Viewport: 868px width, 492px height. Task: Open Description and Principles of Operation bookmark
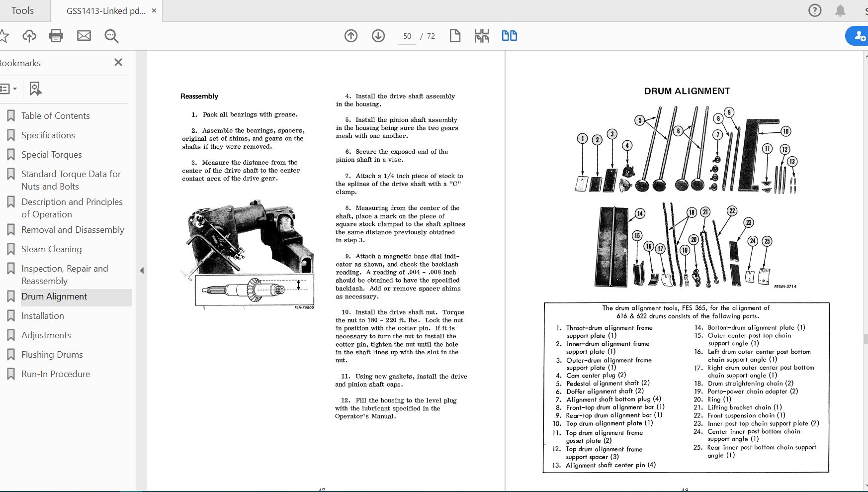tap(72, 208)
